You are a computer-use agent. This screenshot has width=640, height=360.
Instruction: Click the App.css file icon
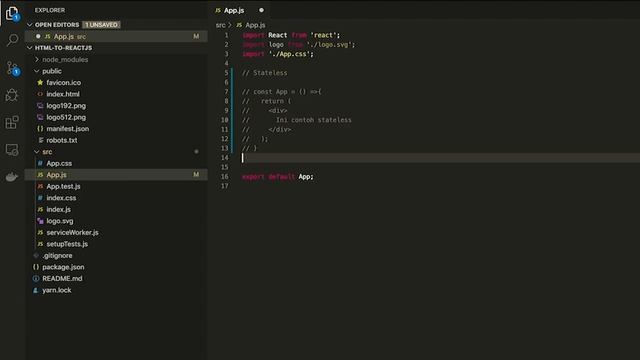click(40, 163)
